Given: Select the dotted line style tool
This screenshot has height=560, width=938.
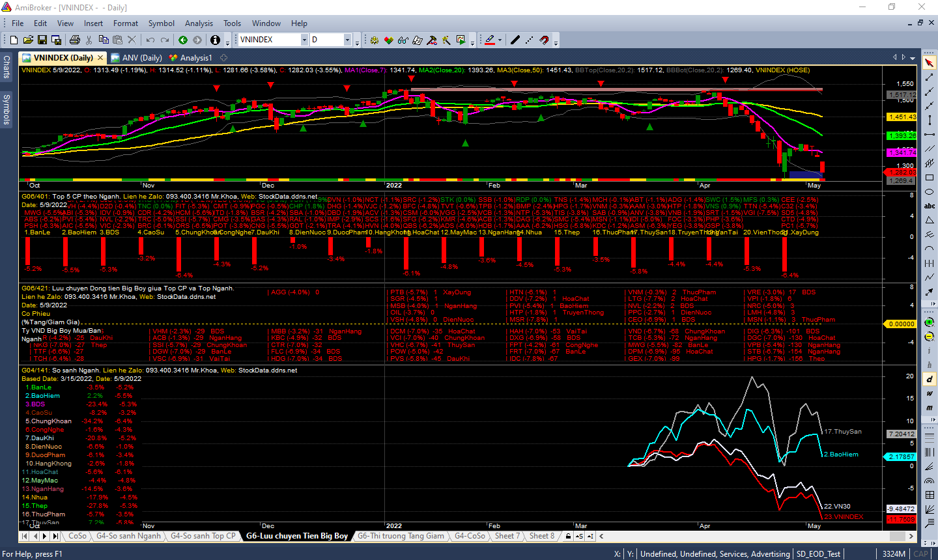Looking at the screenshot, I should [529, 40].
